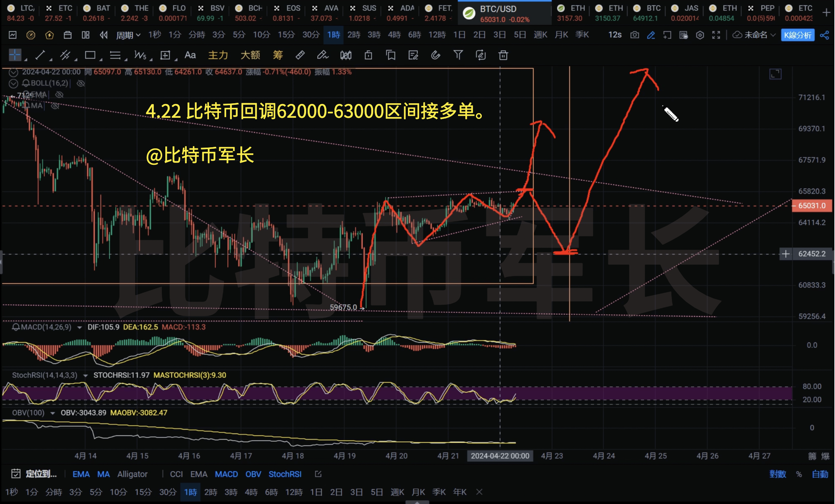Screen dimensions: 835x504
Task: Click the gold lightning alert icon
Action: point(49,35)
